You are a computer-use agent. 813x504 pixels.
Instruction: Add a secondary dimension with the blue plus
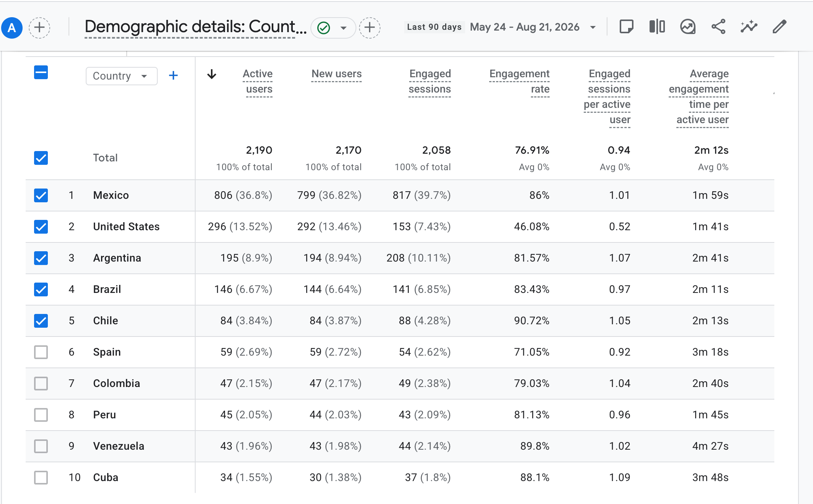coord(173,75)
